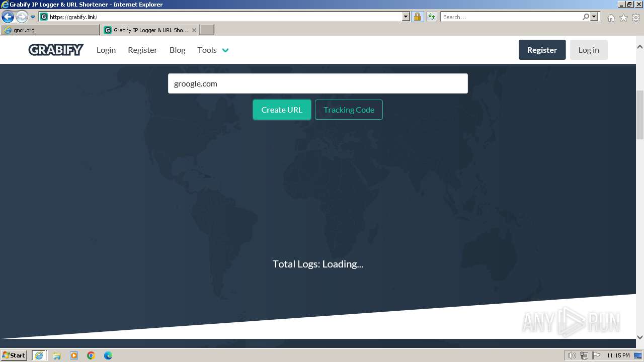Viewport: 644px width, 362px height.
Task: Click the dark Register button
Action: [542, 50]
